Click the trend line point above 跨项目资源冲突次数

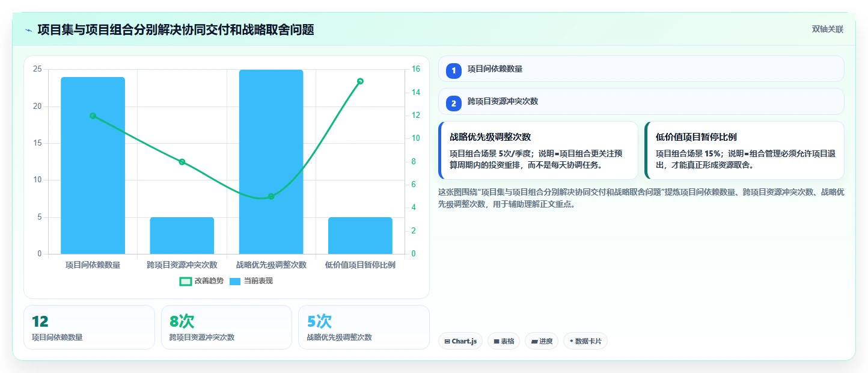click(182, 162)
